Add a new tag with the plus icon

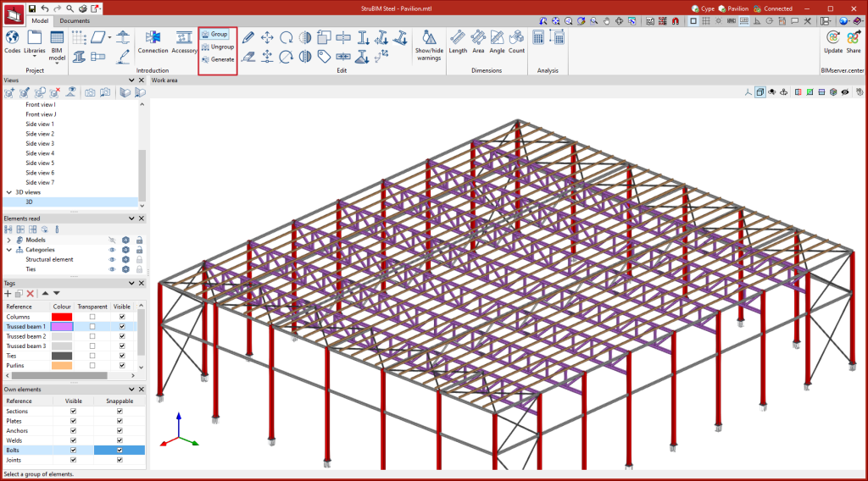8,293
